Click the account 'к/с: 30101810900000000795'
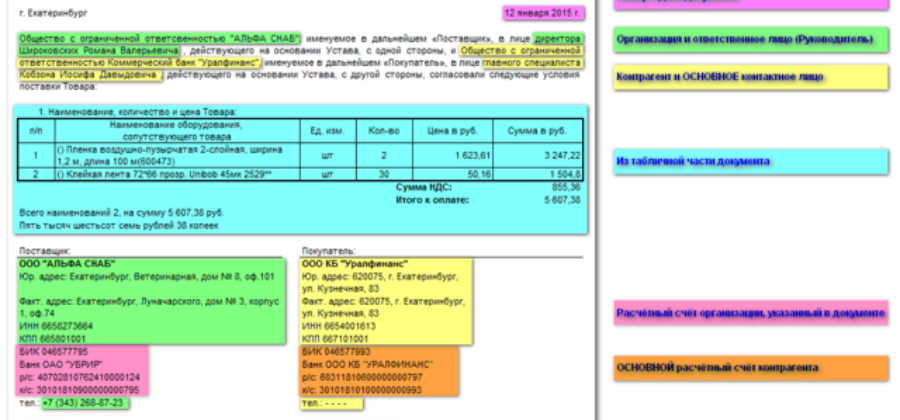This screenshot has height=420, width=900. (79, 390)
